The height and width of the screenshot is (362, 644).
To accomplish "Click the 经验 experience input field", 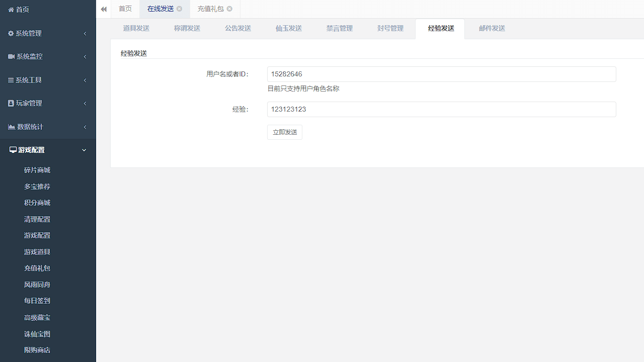I will click(441, 109).
